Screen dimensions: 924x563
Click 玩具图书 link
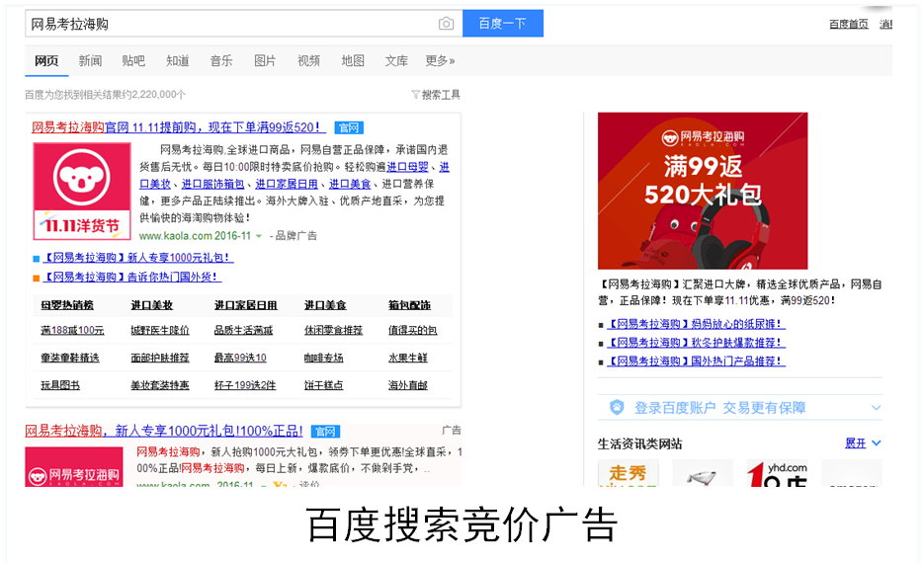60,386
